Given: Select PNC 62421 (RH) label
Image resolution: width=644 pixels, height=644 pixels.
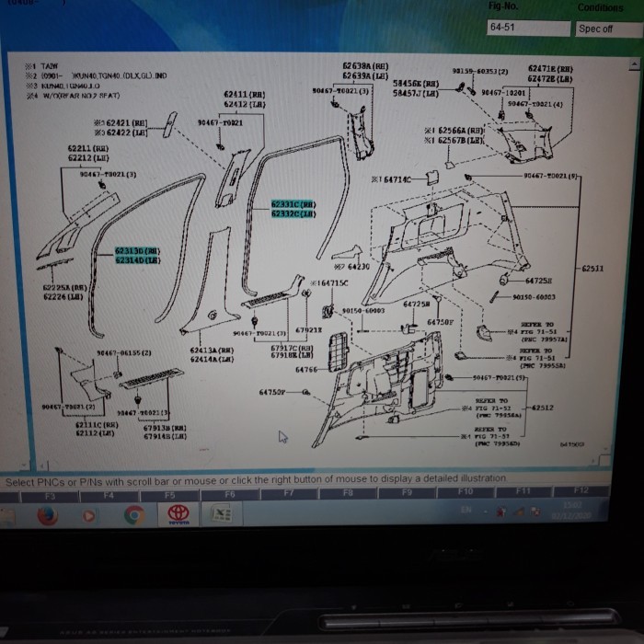Looking at the screenshot, I should point(127,122).
